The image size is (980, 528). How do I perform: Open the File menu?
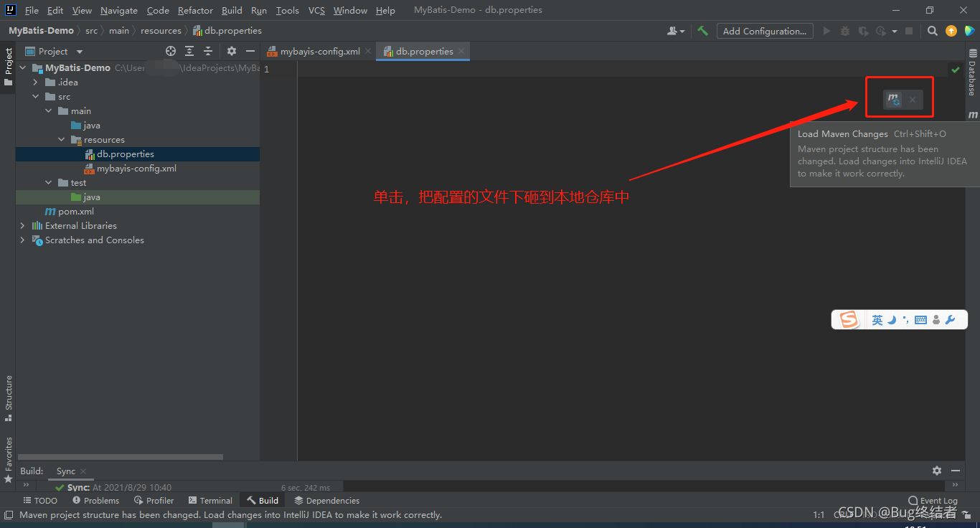(x=32, y=10)
